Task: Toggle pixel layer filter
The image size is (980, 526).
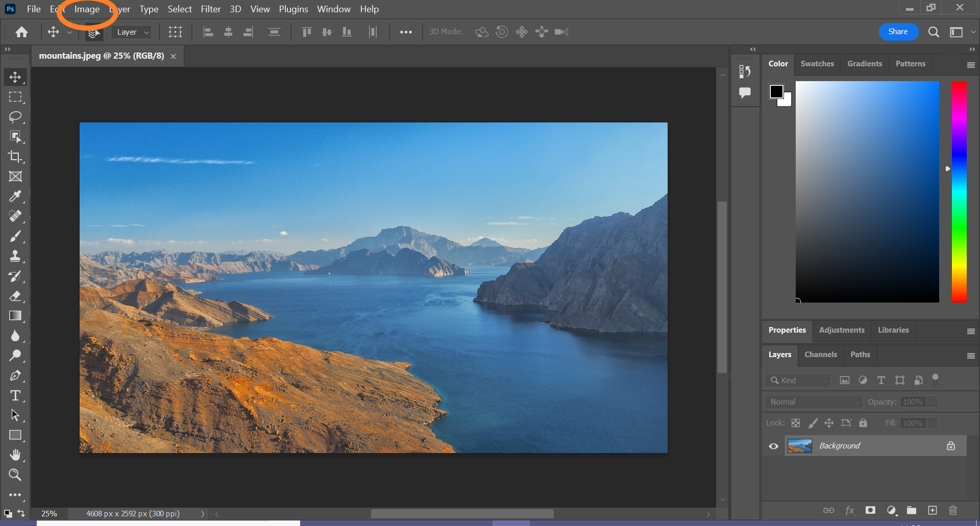Action: tap(845, 381)
